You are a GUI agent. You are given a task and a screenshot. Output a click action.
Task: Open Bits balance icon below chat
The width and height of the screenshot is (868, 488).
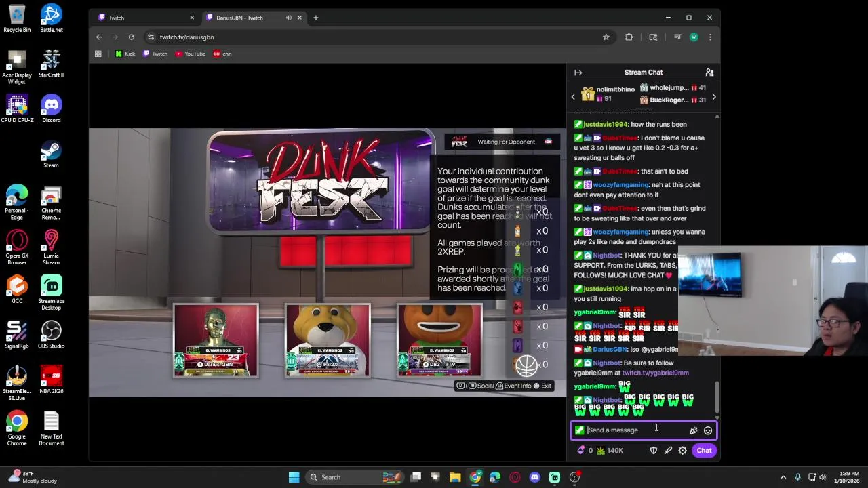pyautogui.click(x=585, y=451)
